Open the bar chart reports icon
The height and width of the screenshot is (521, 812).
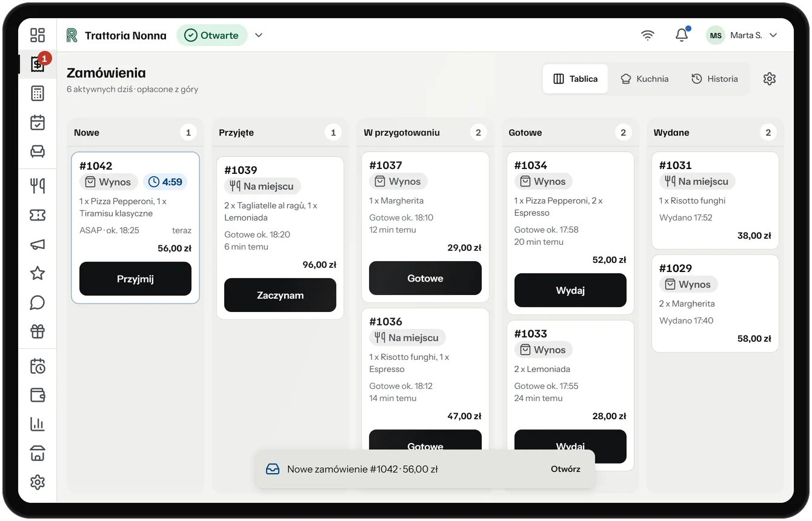38,424
